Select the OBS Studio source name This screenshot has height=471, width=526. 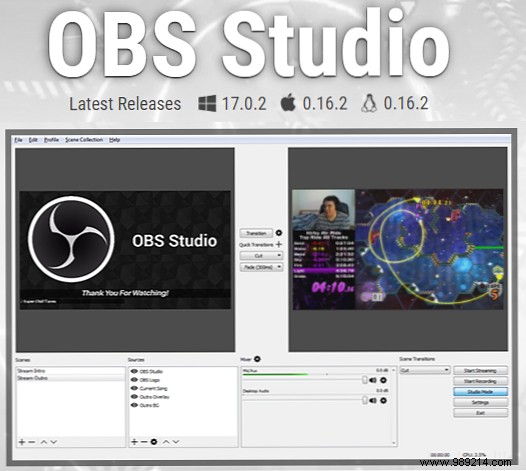click(151, 372)
